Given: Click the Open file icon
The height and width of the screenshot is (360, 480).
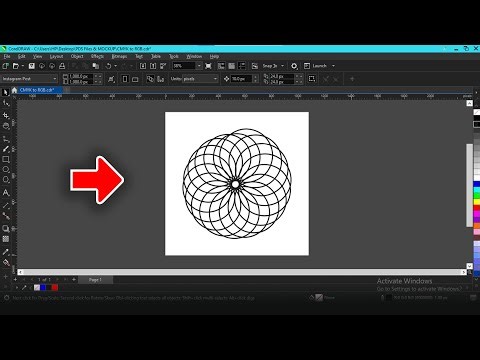Looking at the screenshot, I should click(15, 66).
